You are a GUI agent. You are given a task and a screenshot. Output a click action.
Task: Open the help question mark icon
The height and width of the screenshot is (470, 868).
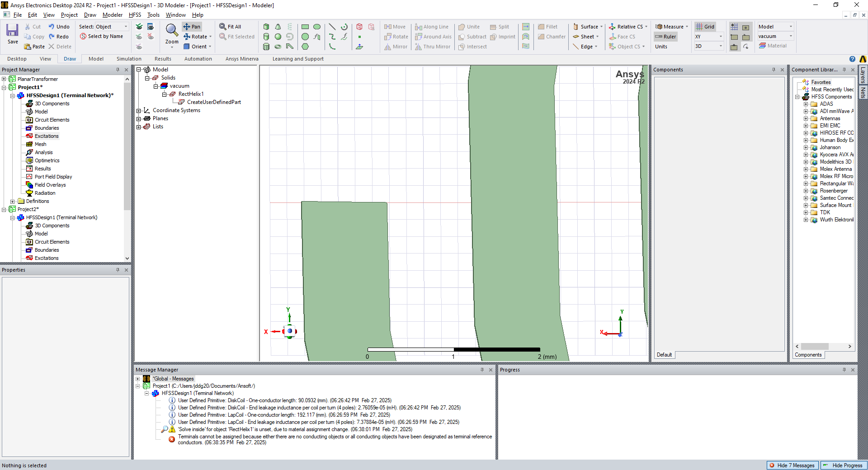pyautogui.click(x=852, y=59)
